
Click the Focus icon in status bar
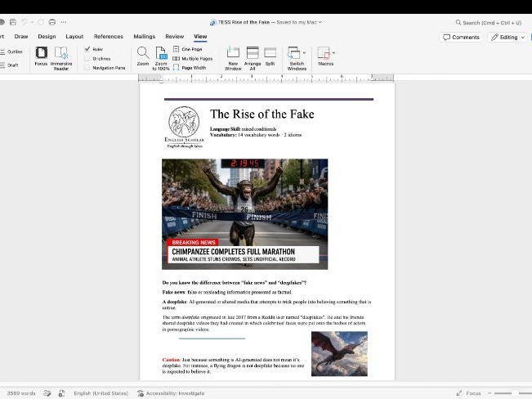(x=459, y=393)
